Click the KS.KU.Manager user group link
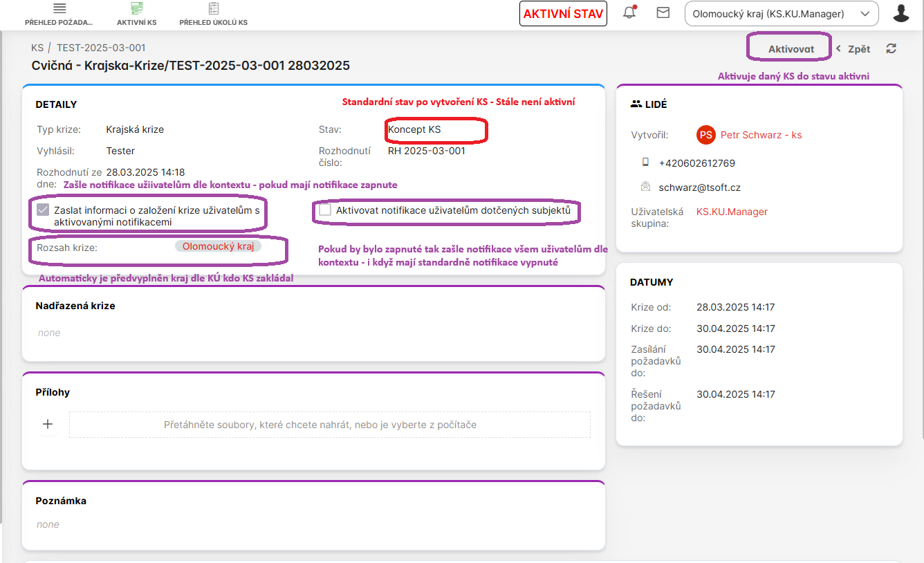Viewport: 924px width, 563px height. (x=732, y=212)
